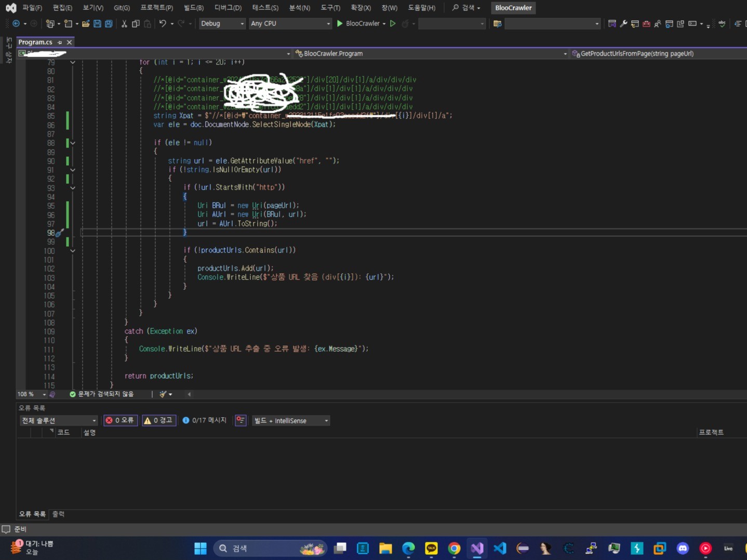This screenshot has width=747, height=560.
Task: Toggle the 0 경고 warnings filter
Action: (159, 420)
